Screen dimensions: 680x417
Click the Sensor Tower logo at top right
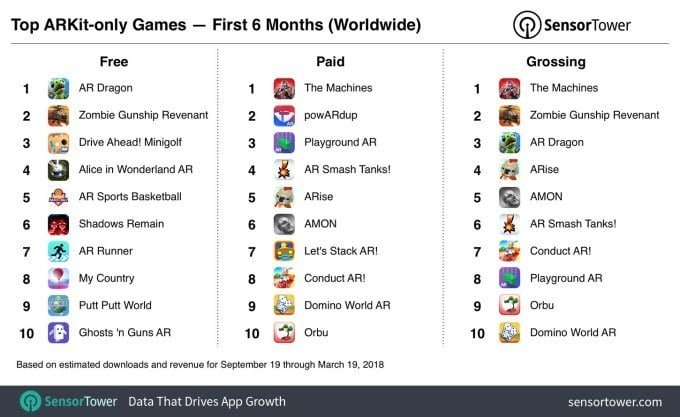tap(572, 25)
